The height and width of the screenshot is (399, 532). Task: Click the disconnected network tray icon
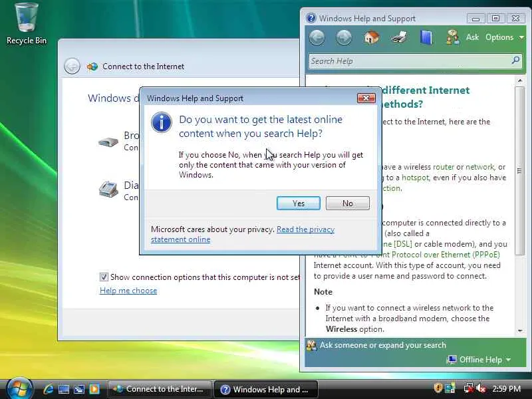pyautogui.click(x=469, y=388)
